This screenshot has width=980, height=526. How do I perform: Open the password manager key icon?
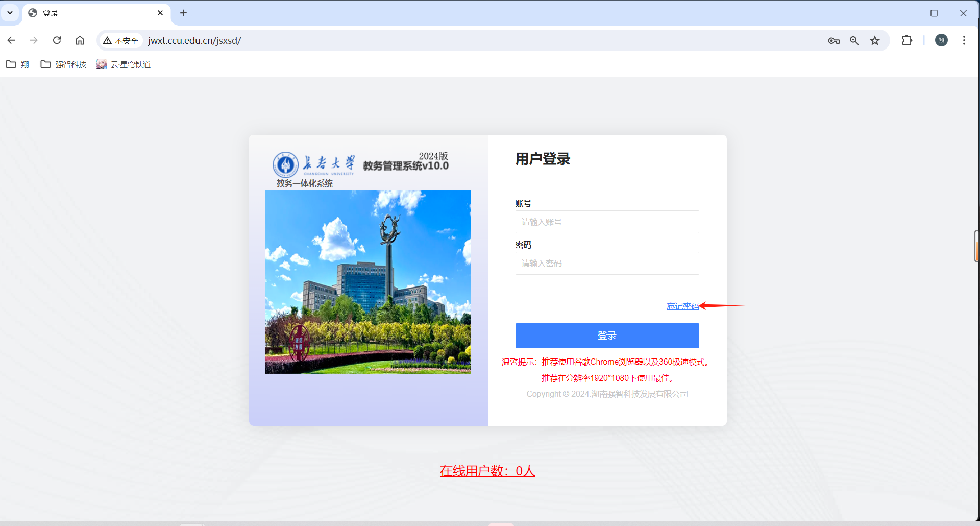click(x=834, y=41)
